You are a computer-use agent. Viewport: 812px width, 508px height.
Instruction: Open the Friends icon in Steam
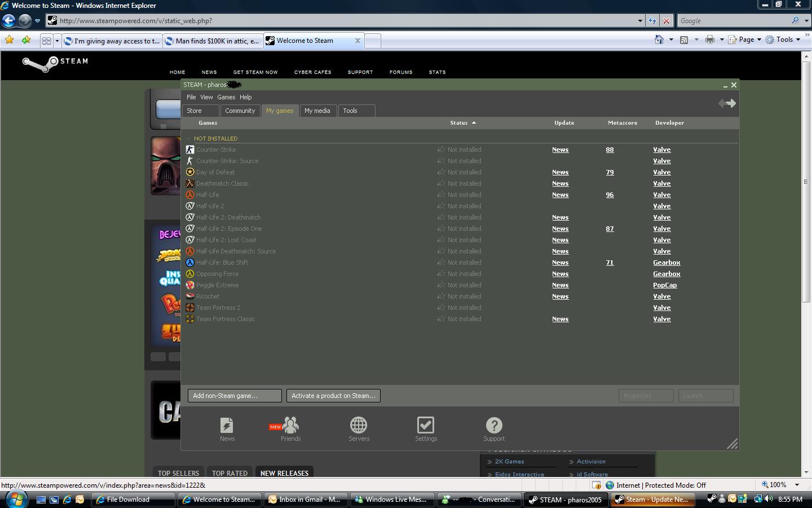tap(290, 425)
